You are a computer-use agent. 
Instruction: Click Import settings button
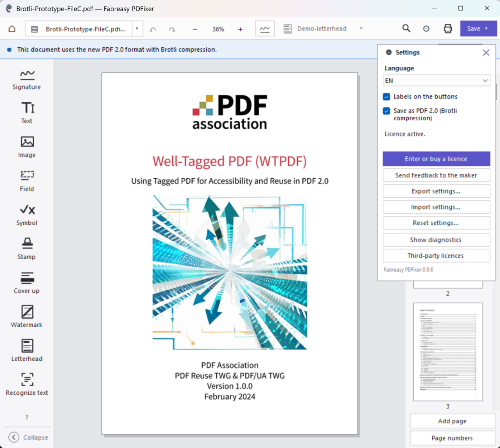pos(436,207)
